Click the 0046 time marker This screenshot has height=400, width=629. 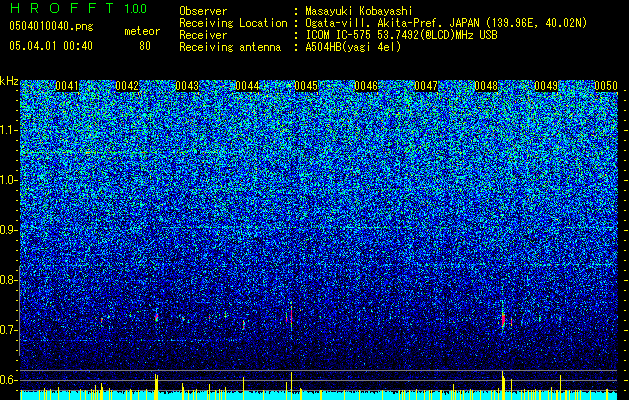pyautogui.click(x=366, y=86)
